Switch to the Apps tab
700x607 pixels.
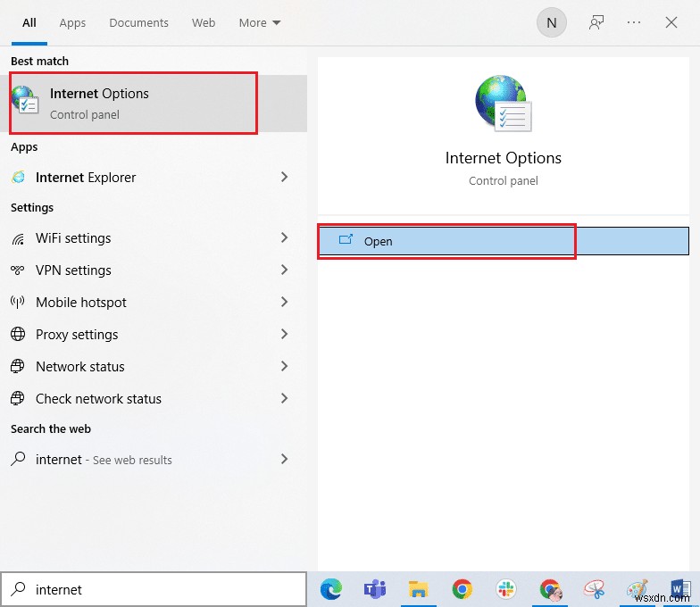[x=72, y=23]
